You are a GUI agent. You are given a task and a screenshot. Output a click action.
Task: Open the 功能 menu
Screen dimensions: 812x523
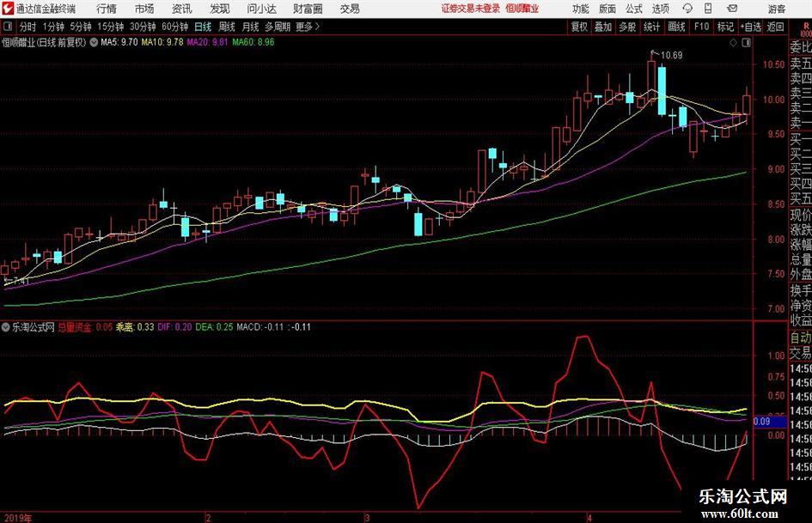coord(581,9)
